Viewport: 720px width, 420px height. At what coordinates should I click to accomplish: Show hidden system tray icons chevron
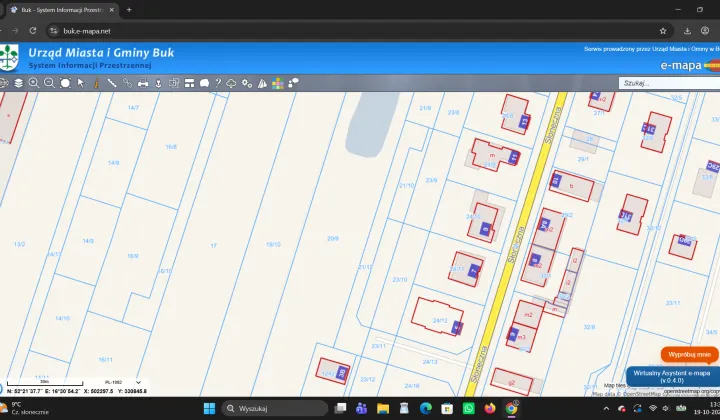click(606, 409)
